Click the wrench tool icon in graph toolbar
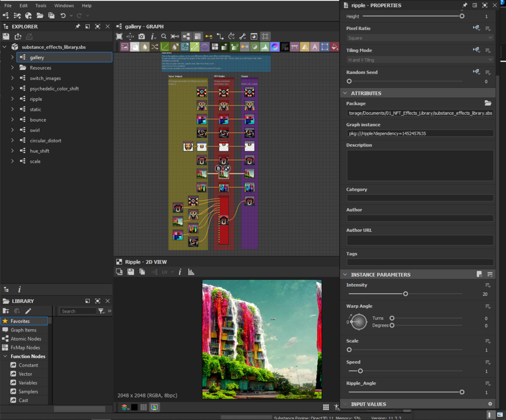506x420 pixels. point(243,36)
